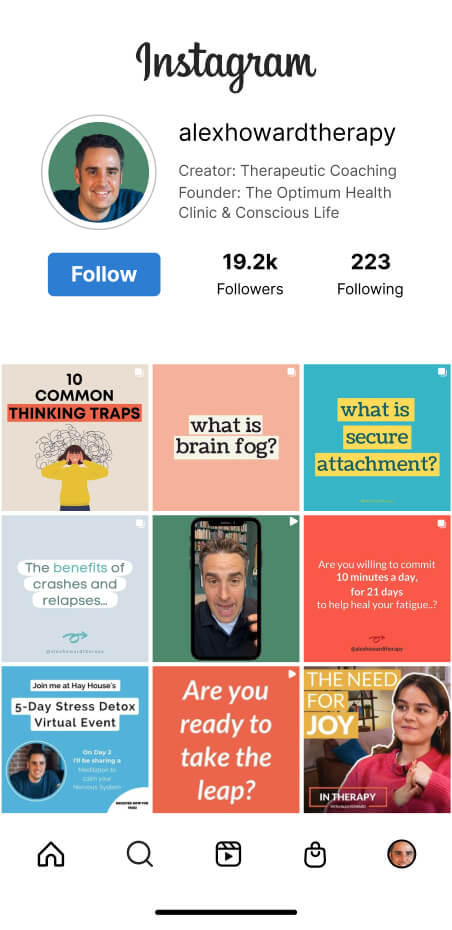Open the 'what is secure attachment?' post
Image resolution: width=452 pixels, height=930 pixels.
(377, 437)
